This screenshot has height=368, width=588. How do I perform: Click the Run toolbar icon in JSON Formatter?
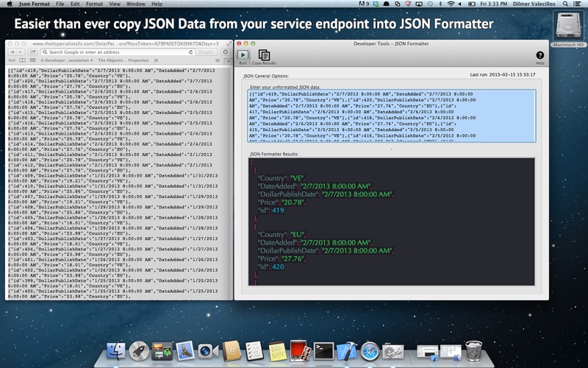[243, 56]
